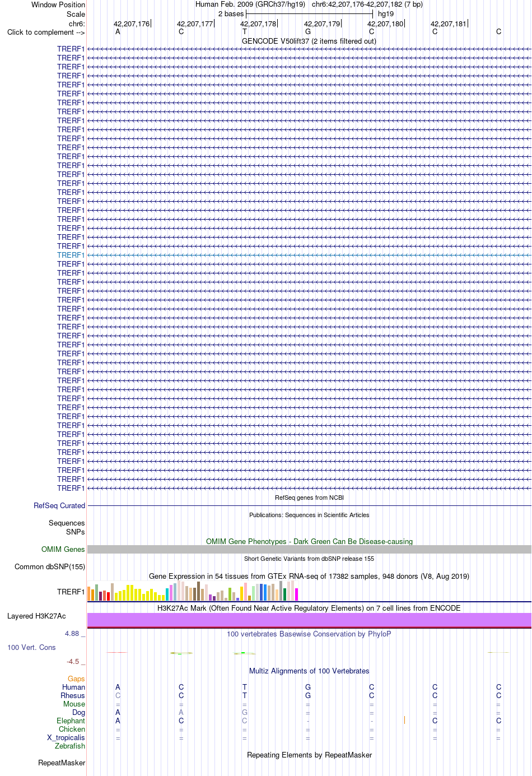Click the 'Sequences SNPs' track label
Image resolution: width=532 pixels, height=776 pixels.
tap(67, 527)
